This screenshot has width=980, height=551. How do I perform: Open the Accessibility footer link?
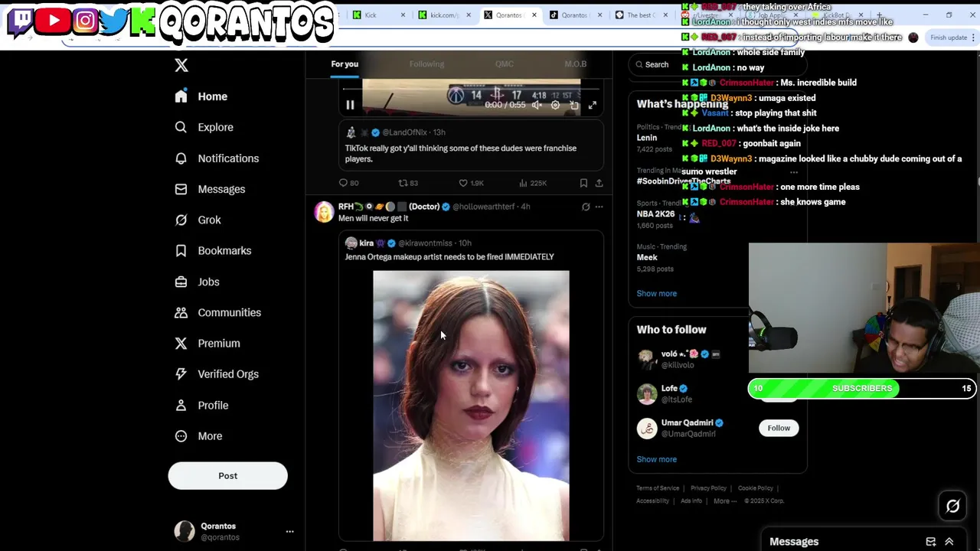click(x=652, y=501)
